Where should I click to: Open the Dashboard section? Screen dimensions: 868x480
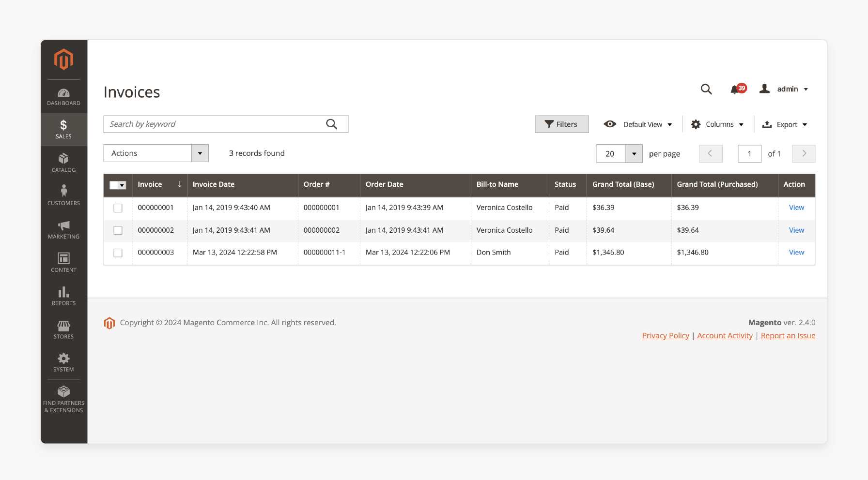point(64,97)
